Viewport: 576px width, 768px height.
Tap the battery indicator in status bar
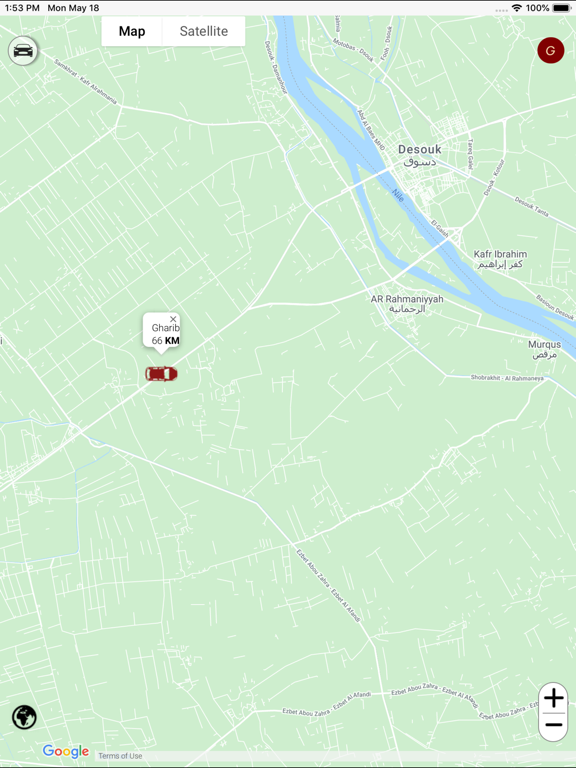(x=562, y=8)
